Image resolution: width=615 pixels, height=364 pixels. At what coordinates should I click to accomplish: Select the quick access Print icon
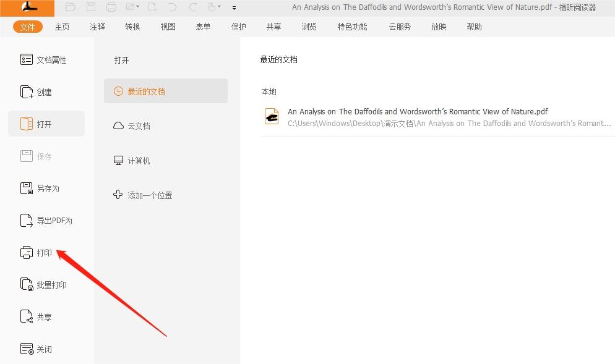pos(112,7)
